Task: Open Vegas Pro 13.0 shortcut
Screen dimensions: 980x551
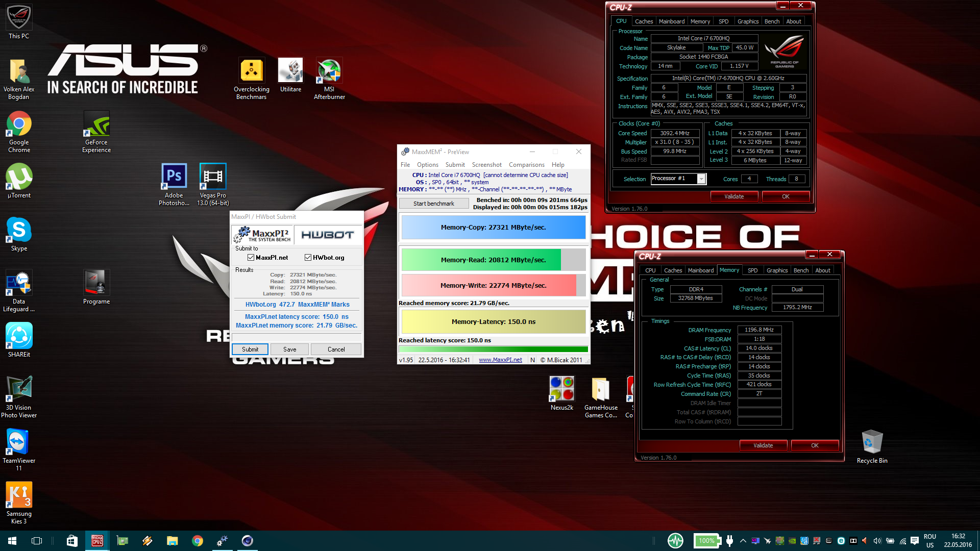Action: click(213, 185)
